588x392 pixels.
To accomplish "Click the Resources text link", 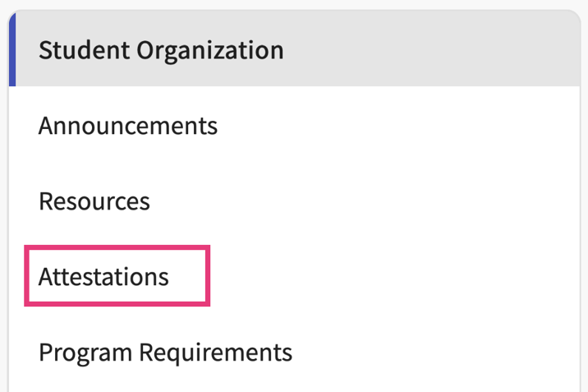I will [x=94, y=201].
